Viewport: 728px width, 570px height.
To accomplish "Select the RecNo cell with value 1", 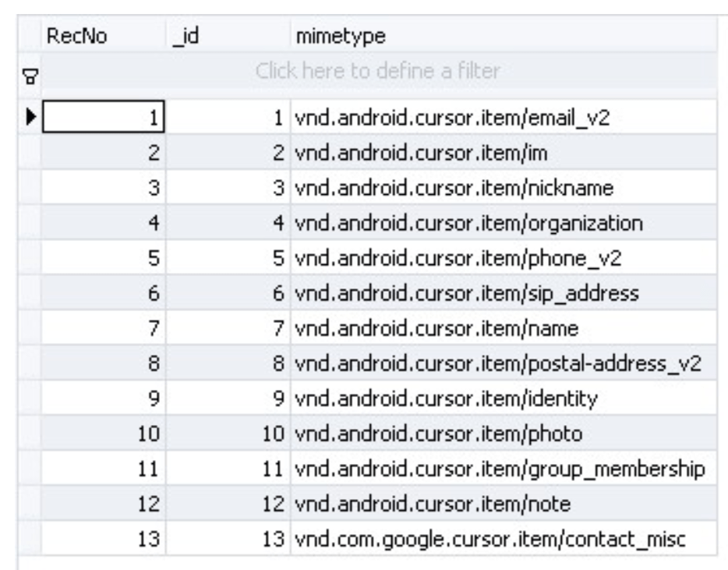I will pyautogui.click(x=104, y=117).
